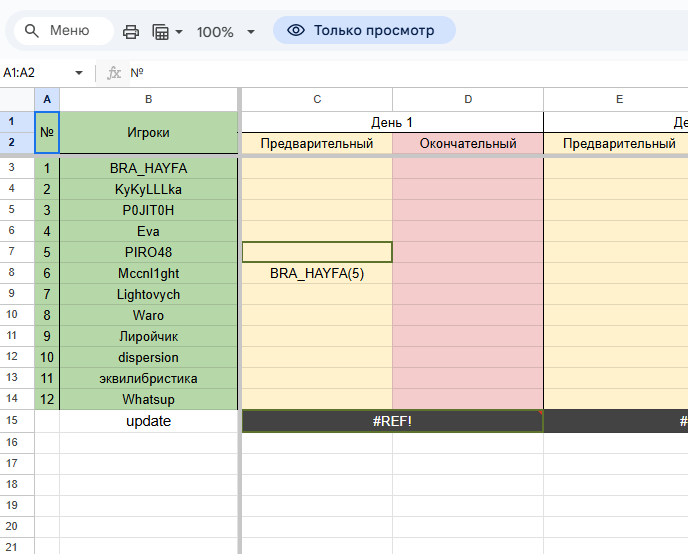This screenshot has height=554, width=688.
Task: Click the Только просмотр button
Action: 364,30
